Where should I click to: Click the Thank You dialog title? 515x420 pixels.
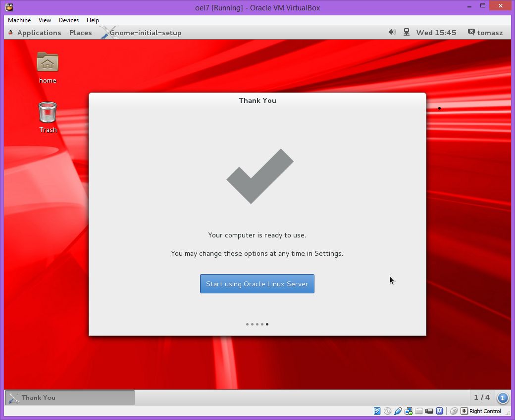[x=257, y=101]
